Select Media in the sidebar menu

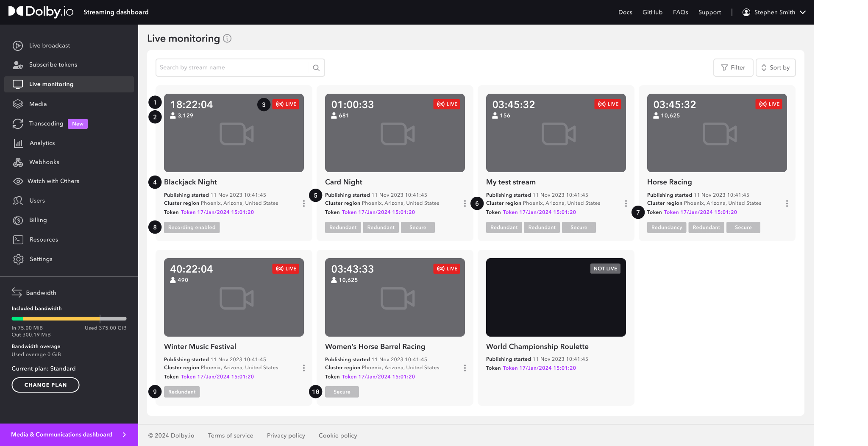pos(38,104)
